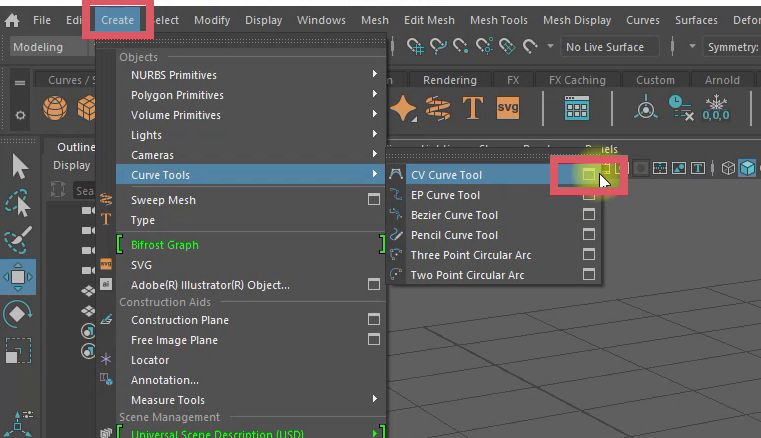Switch to the Rendering shelf tab
This screenshot has height=438, width=761.
449,80
